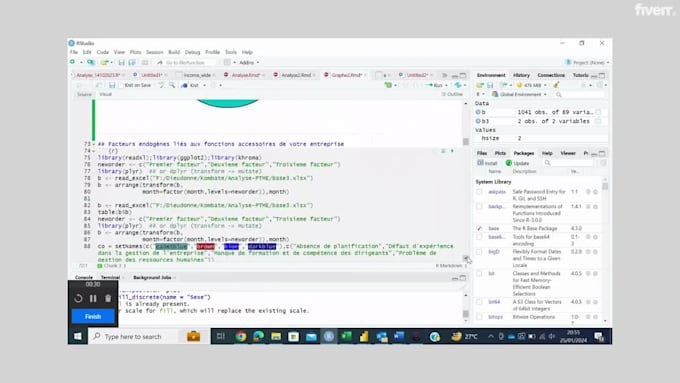Switch to the Analyse2.Rmd editor tab
Image resolution: width=680 pixels, height=383 pixels.
click(x=296, y=75)
